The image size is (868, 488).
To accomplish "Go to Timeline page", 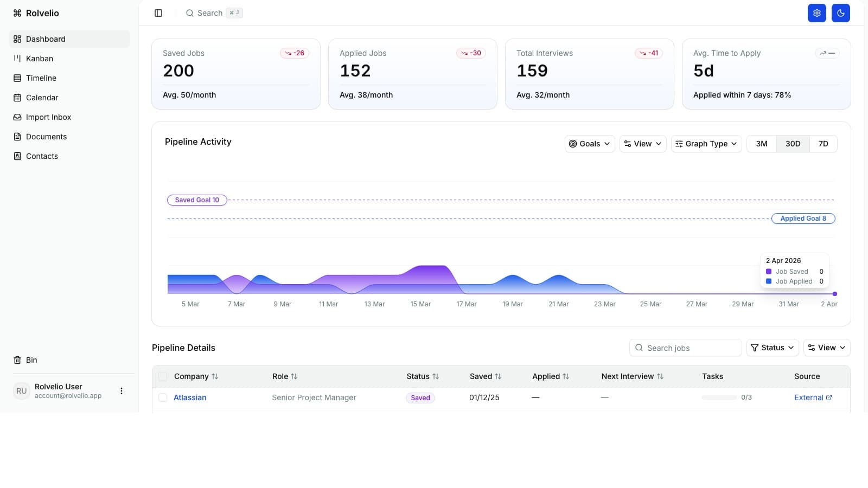I will [x=69, y=78].
